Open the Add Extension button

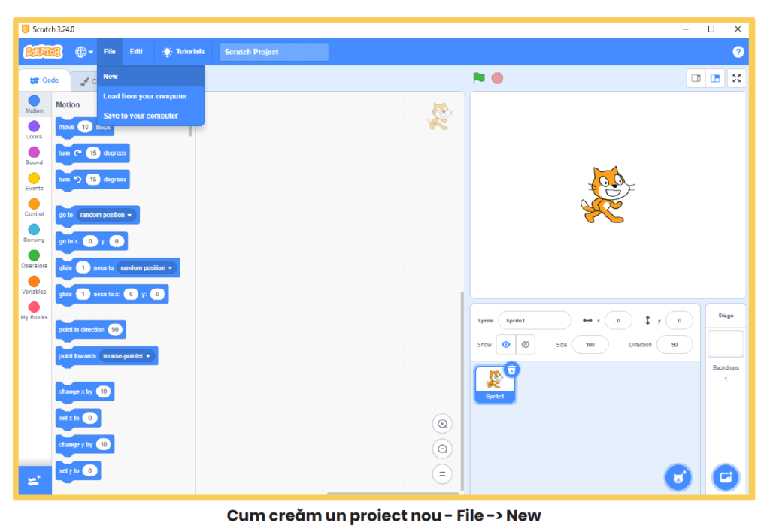[x=35, y=481]
